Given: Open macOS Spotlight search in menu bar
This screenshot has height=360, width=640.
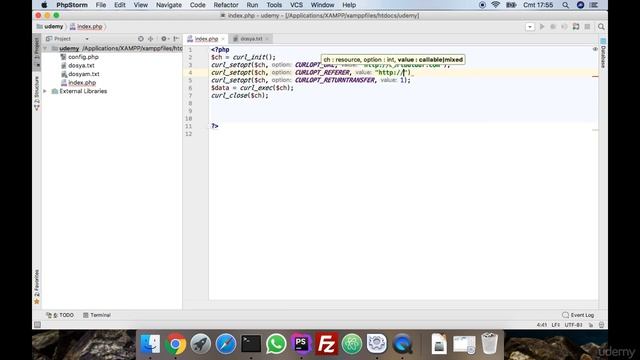Looking at the screenshot, I should (x=565, y=5).
